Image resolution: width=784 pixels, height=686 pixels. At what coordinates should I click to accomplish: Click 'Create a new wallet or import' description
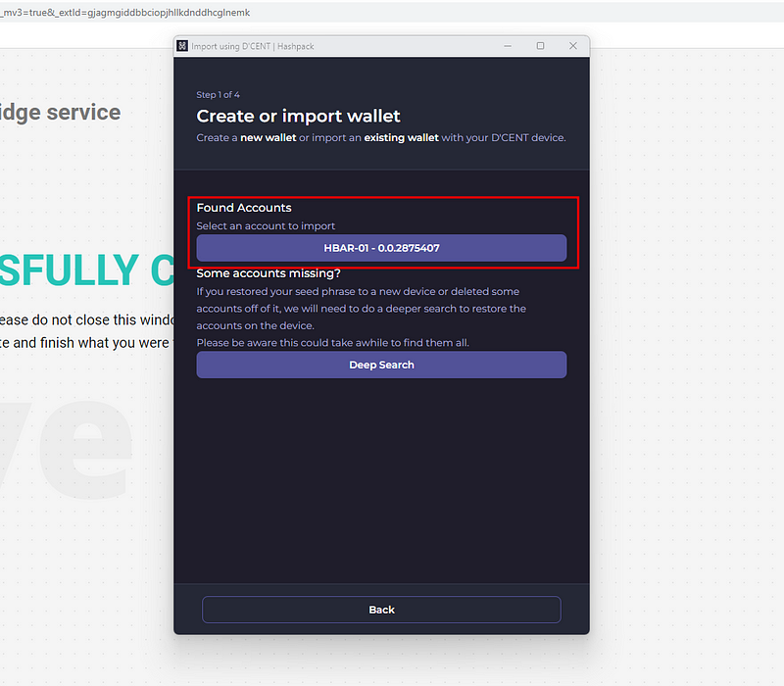pos(381,138)
